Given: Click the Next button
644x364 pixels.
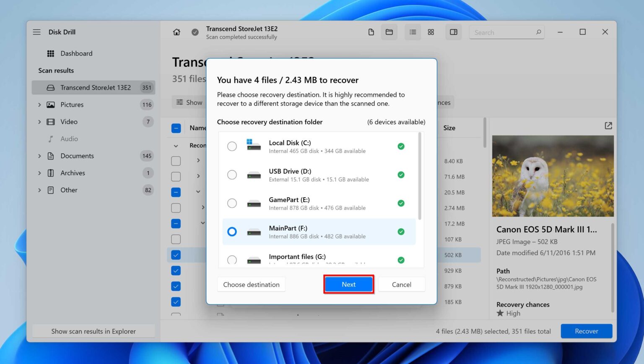Looking at the screenshot, I should point(348,284).
